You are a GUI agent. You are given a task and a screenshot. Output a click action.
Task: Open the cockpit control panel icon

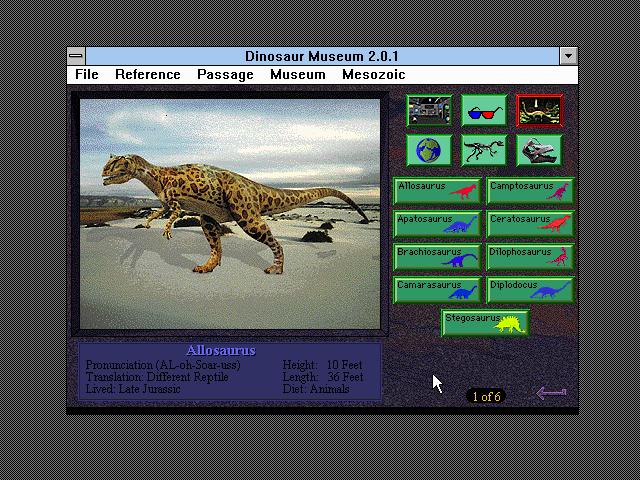tap(429, 111)
